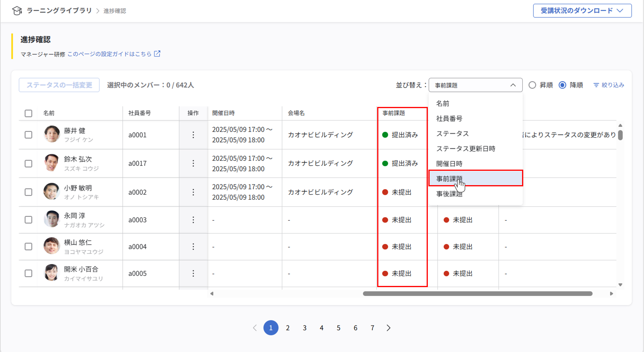Image resolution: width=644 pixels, height=352 pixels.
Task: Choose ステータス in the sort list
Action: click(476, 134)
